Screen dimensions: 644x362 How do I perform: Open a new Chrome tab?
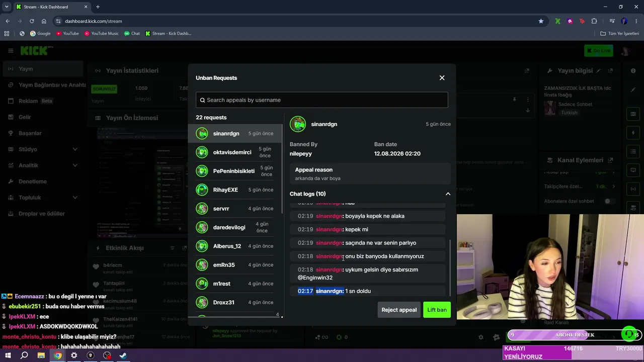(98, 7)
